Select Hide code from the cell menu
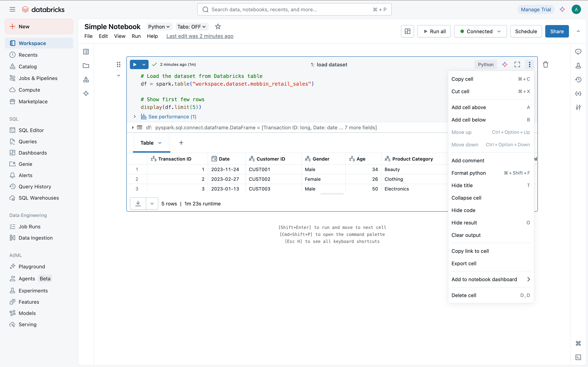This screenshot has width=588, height=367. point(463,210)
